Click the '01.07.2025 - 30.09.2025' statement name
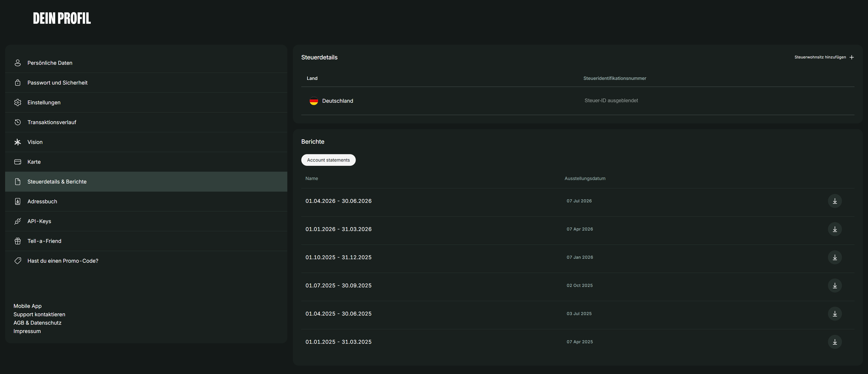The width and height of the screenshot is (868, 374). point(339,285)
